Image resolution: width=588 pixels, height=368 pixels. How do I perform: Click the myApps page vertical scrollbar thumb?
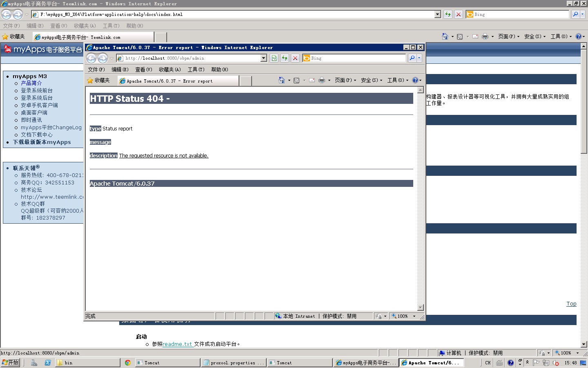point(584,101)
